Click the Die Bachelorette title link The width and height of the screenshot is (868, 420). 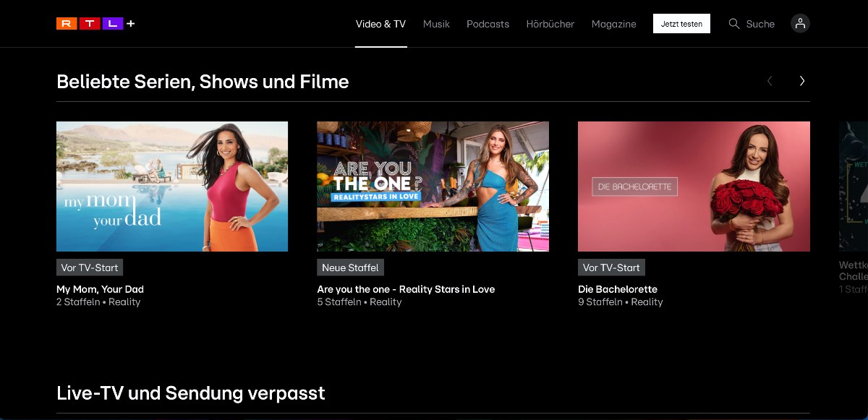pos(618,289)
